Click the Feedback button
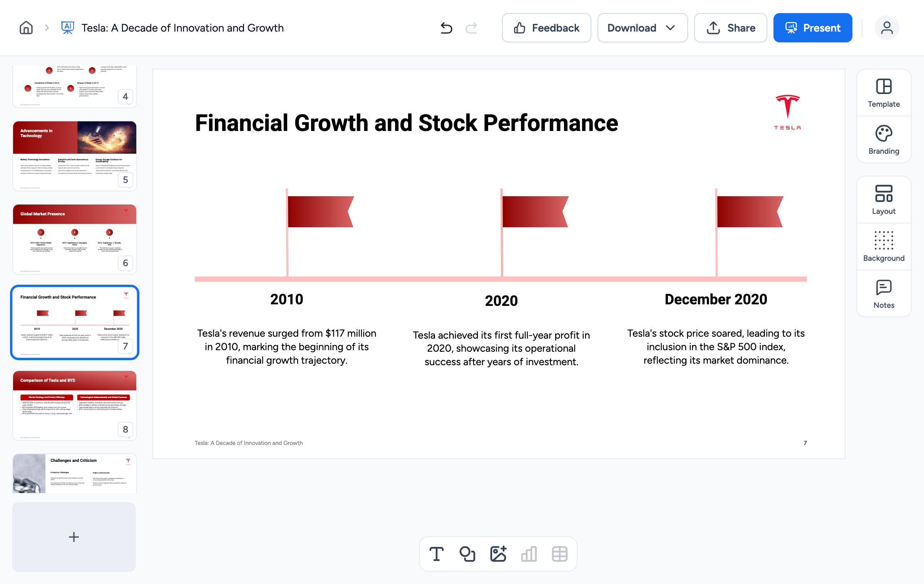The width and height of the screenshot is (924, 584). pos(546,28)
